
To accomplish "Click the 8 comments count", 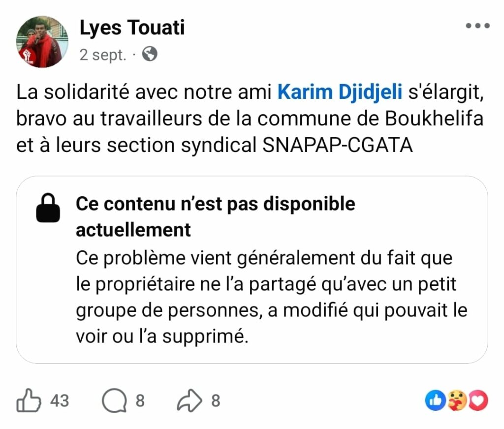I will pos(140,401).
